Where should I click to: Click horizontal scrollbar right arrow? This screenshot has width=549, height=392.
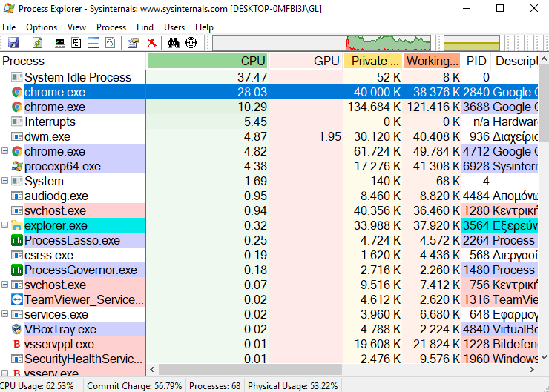532,369
